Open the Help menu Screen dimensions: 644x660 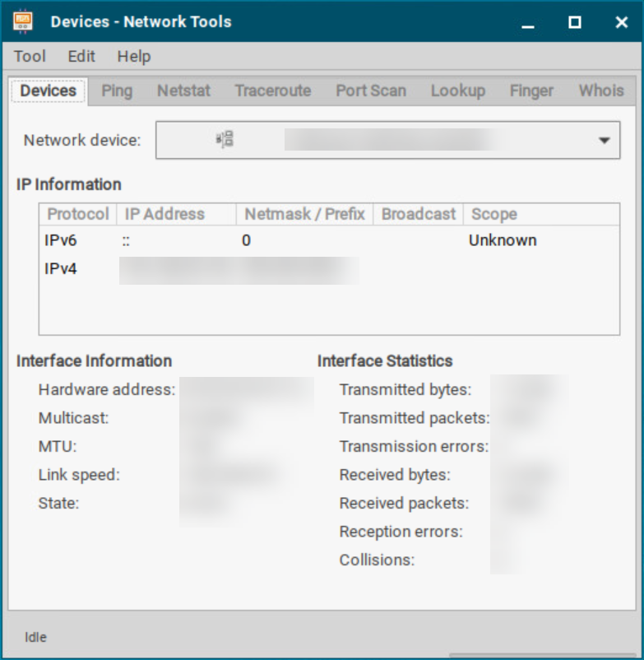(x=134, y=57)
